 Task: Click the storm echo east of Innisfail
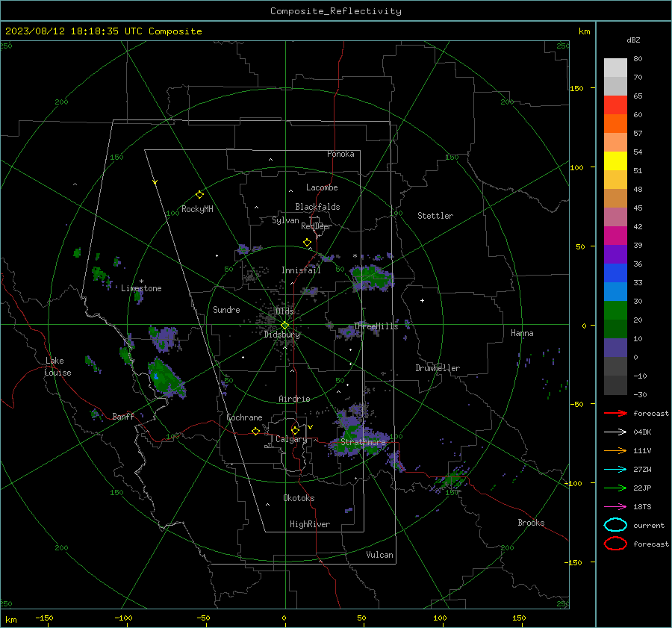pos(371,278)
